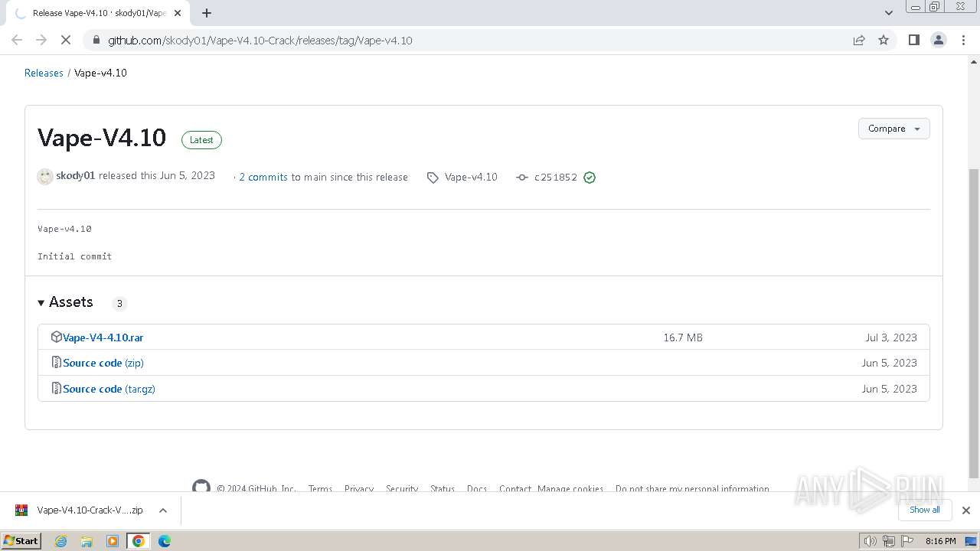This screenshot has height=551, width=980.
Task: Collapse the Assets section
Action: [65, 302]
